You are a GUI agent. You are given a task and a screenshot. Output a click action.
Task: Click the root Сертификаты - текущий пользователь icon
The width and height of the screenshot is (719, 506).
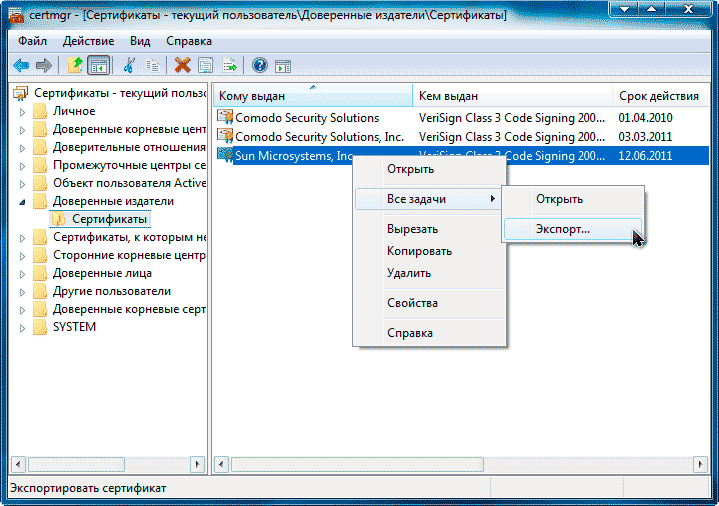tap(21, 93)
